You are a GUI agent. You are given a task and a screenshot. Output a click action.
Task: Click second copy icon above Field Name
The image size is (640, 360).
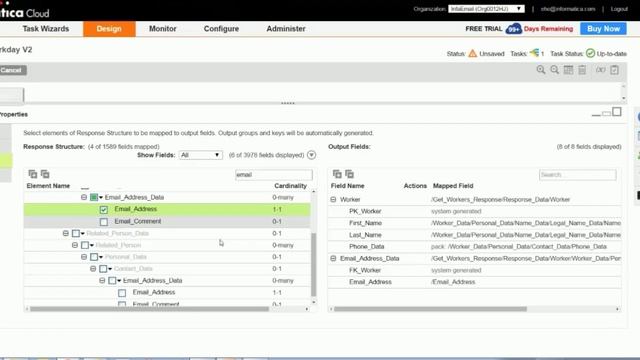pos(349,174)
